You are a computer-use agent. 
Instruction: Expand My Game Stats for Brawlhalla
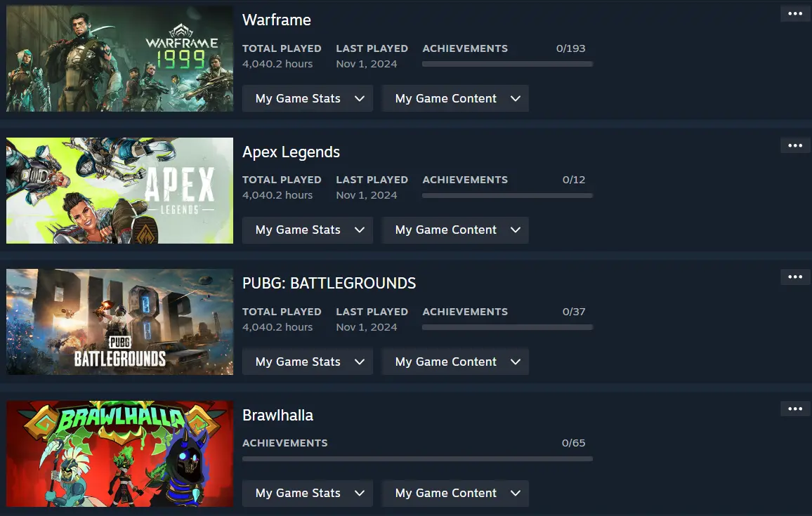(x=308, y=494)
